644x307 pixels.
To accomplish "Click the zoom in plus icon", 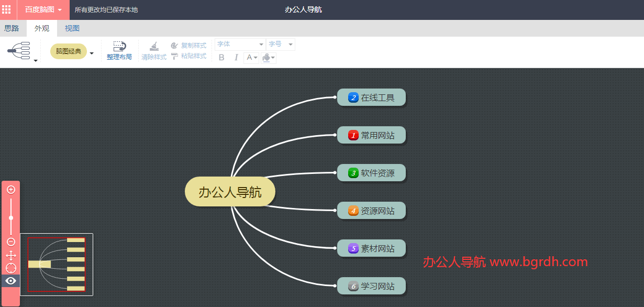I will (10, 190).
